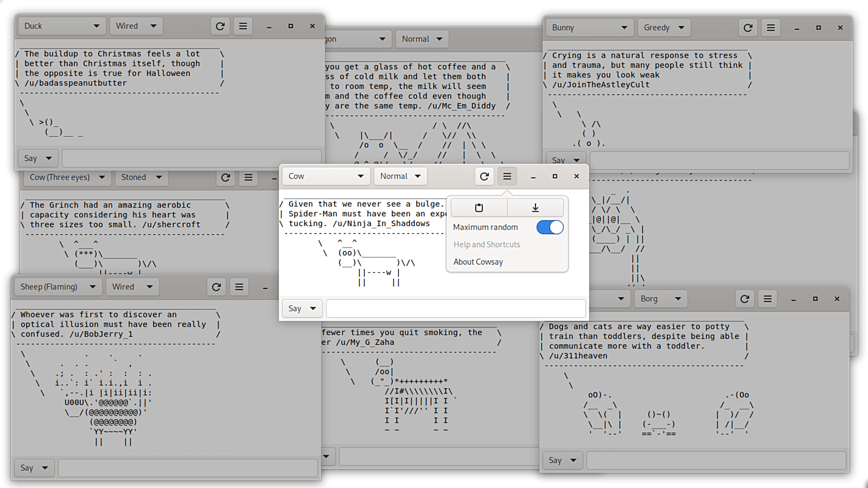Viewport: 868px width, 488px height.
Task: Open the Sheep (Flaming) window menu
Action: click(239, 287)
